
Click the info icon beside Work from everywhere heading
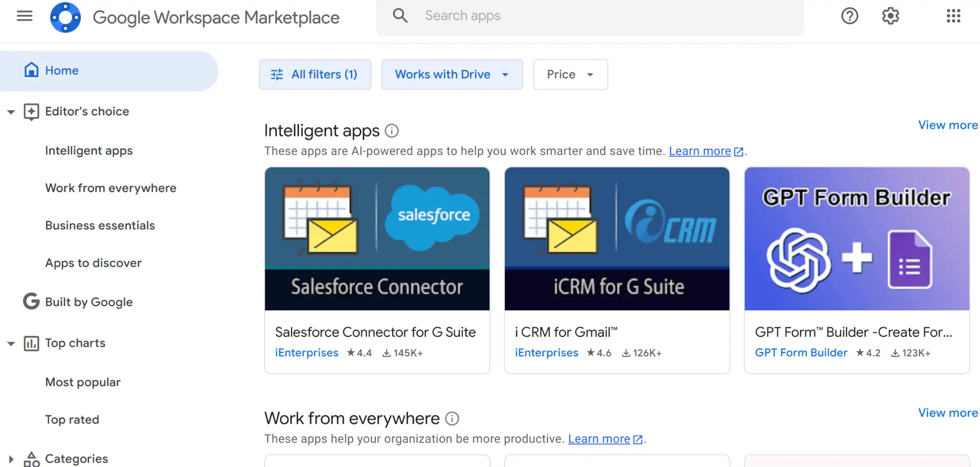452,419
